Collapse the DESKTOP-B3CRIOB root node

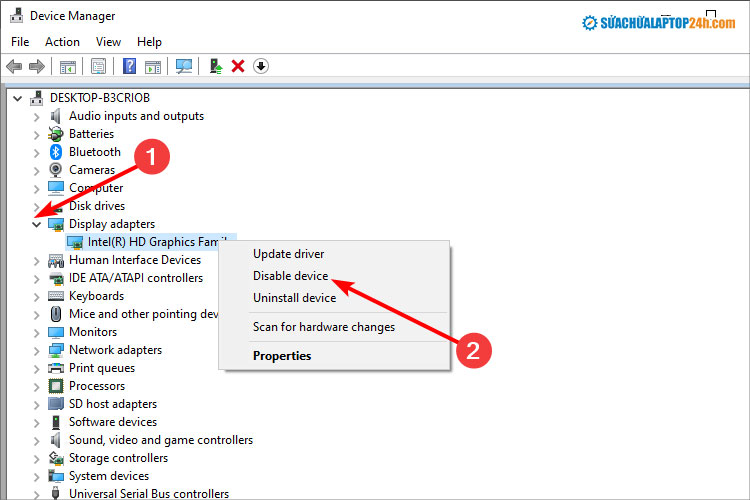click(18, 98)
